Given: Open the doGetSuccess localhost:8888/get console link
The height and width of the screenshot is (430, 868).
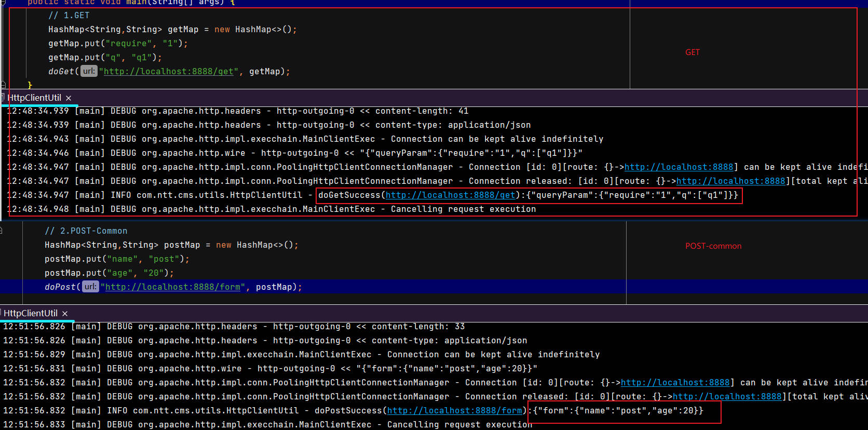Looking at the screenshot, I should click(x=451, y=195).
